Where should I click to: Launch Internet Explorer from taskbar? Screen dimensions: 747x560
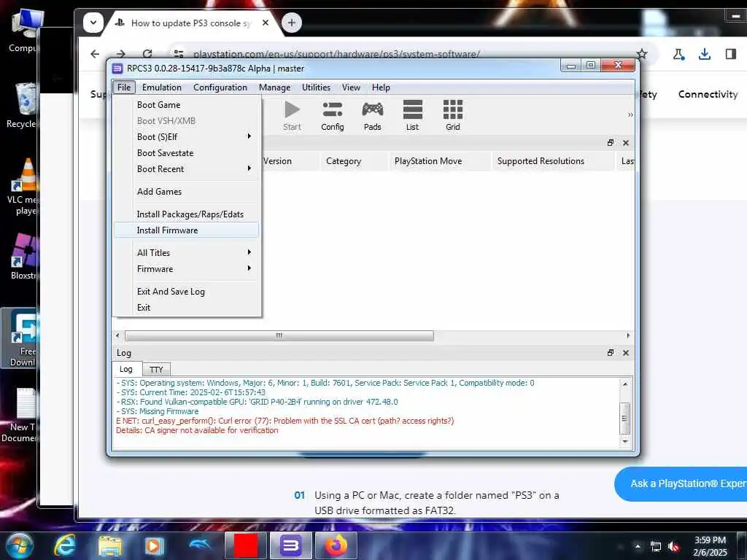(64, 545)
